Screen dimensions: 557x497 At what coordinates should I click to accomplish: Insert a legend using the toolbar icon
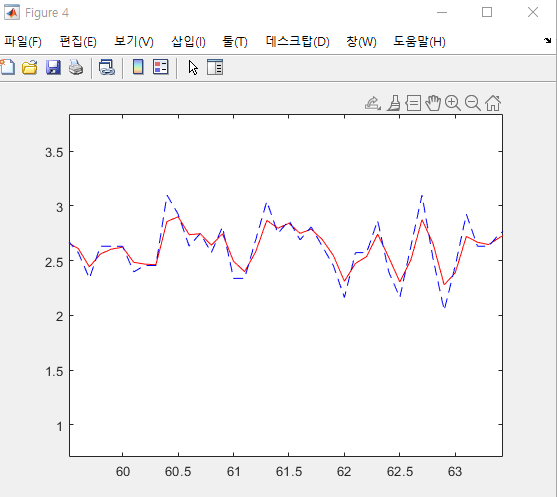pos(161,67)
